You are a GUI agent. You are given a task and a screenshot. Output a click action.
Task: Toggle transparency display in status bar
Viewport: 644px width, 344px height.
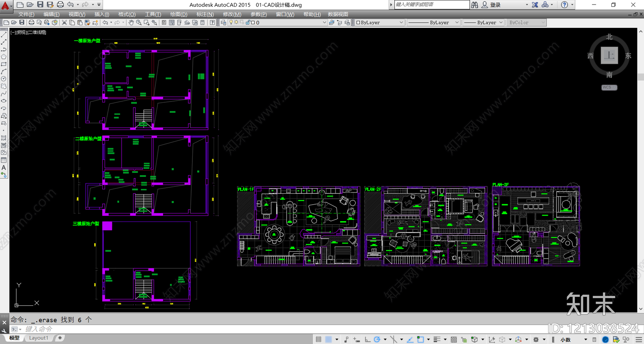pyautogui.click(x=454, y=340)
